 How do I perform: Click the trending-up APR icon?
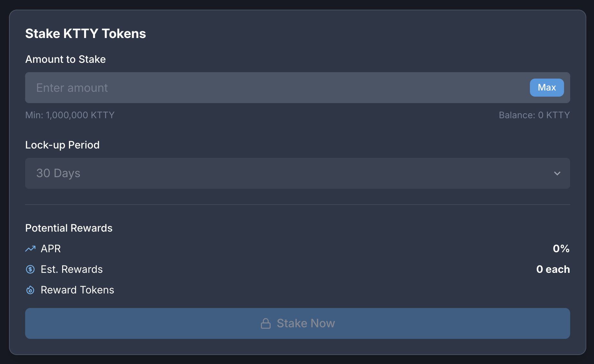(30, 249)
